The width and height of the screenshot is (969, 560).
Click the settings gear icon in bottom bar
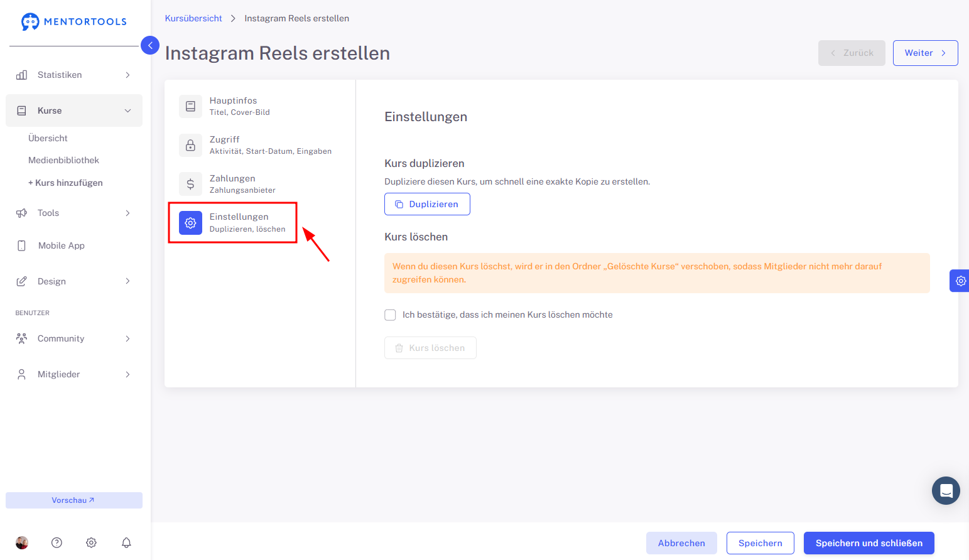(x=91, y=542)
